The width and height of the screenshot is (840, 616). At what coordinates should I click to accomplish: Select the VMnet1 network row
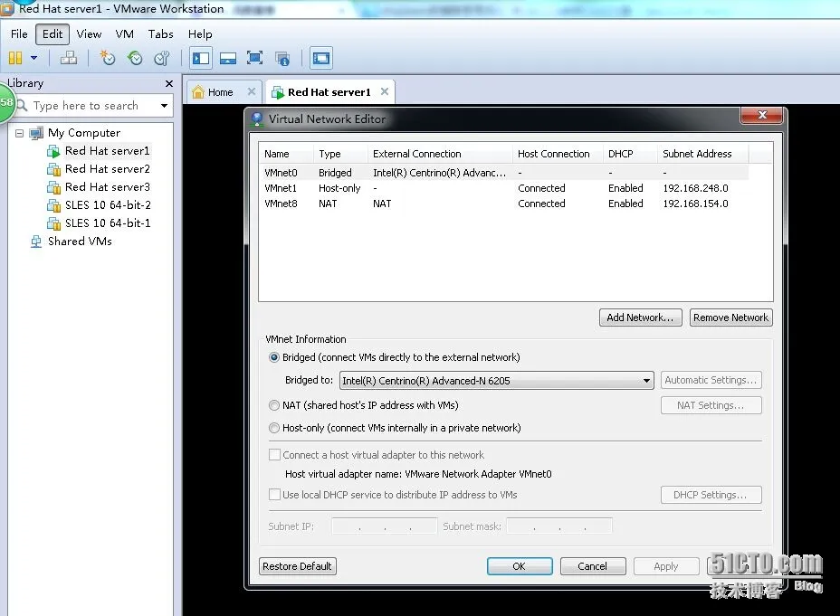(503, 188)
